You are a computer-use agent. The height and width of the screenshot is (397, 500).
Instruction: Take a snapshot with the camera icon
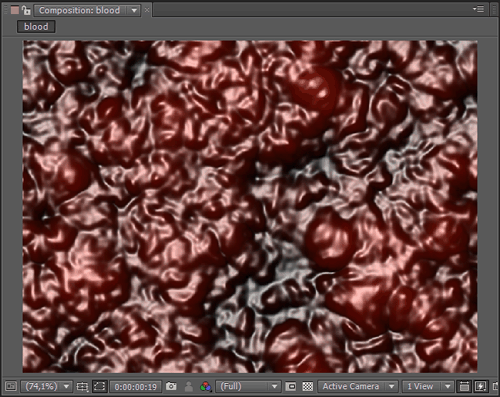[171, 386]
